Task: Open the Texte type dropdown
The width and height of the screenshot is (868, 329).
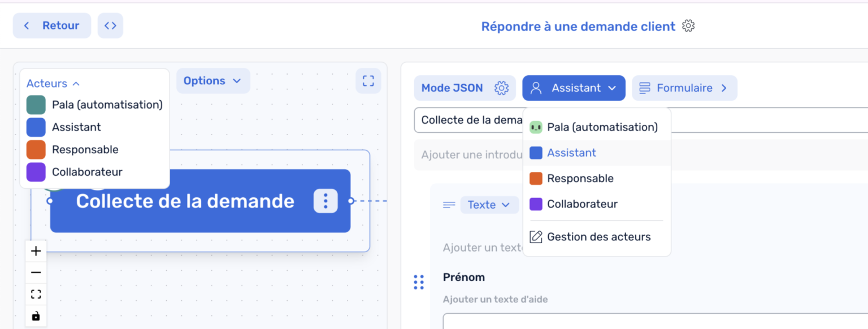Action: tap(489, 205)
